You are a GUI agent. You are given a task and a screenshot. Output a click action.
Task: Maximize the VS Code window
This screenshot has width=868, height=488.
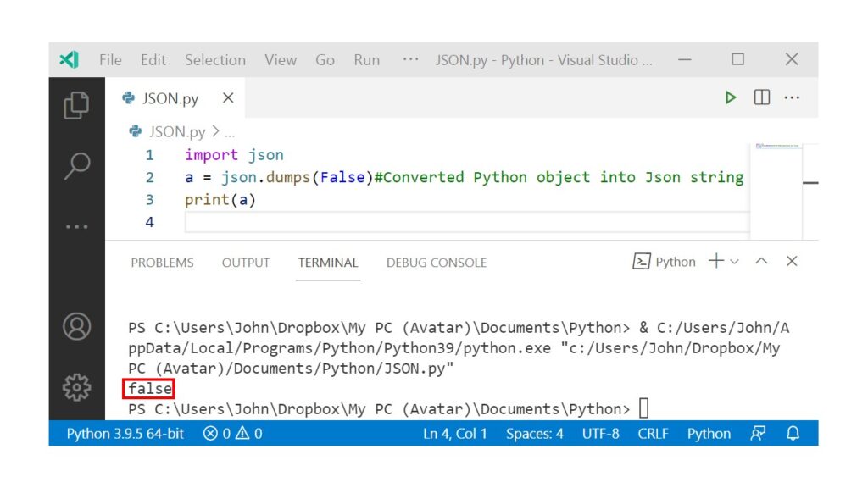click(x=738, y=59)
